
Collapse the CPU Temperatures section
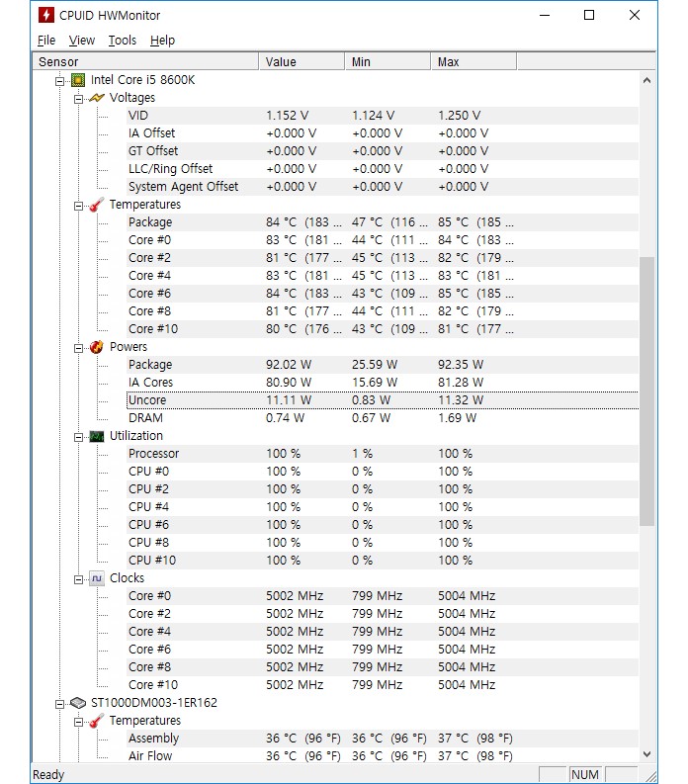(x=78, y=206)
